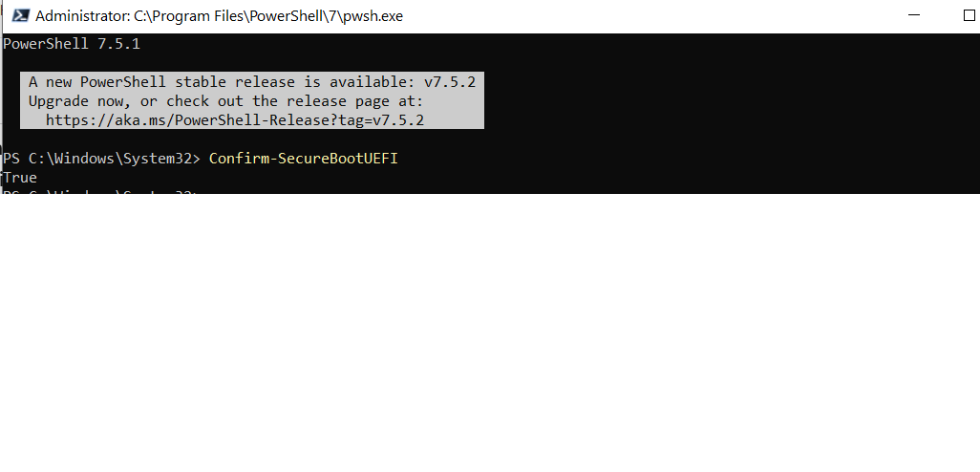Click the "True" output line
This screenshot has height=472, width=980.
pos(20,178)
